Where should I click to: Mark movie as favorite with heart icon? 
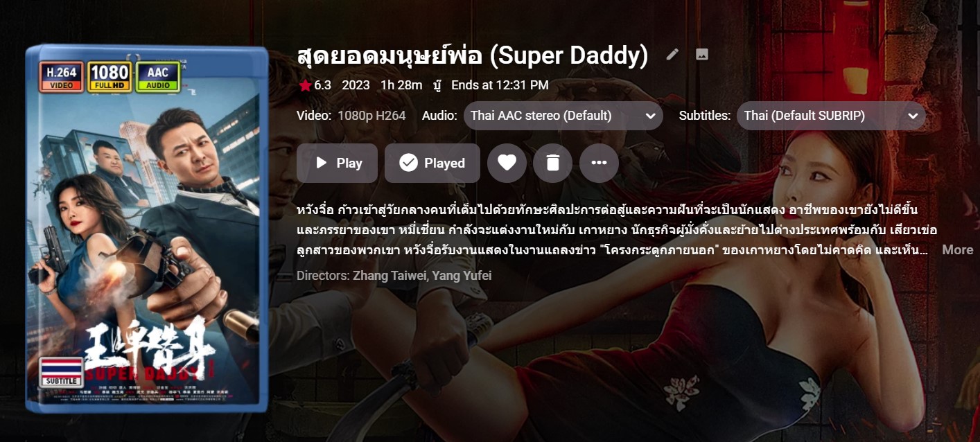pyautogui.click(x=507, y=163)
